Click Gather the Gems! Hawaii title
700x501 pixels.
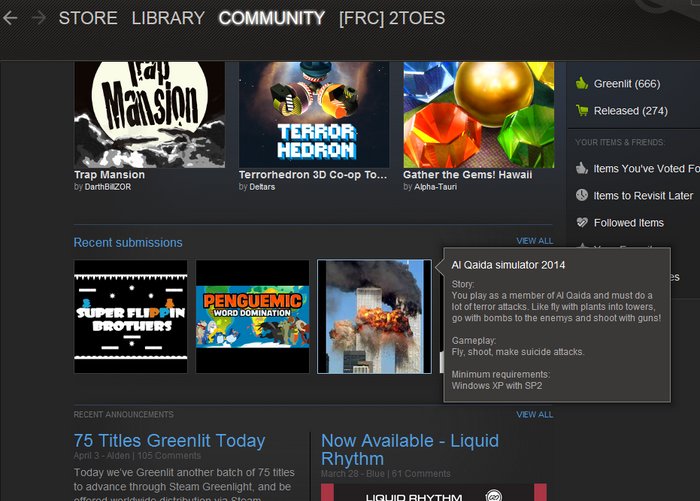point(467,175)
